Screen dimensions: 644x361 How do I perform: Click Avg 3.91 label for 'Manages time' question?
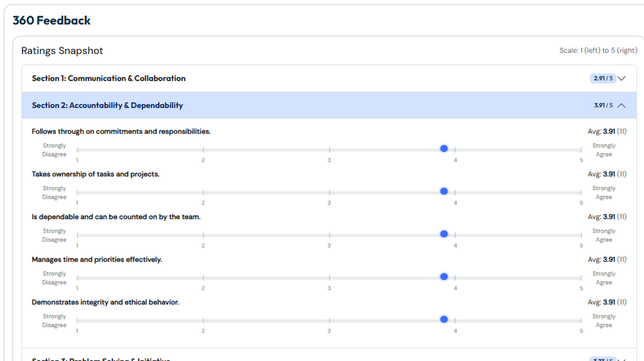(607, 259)
